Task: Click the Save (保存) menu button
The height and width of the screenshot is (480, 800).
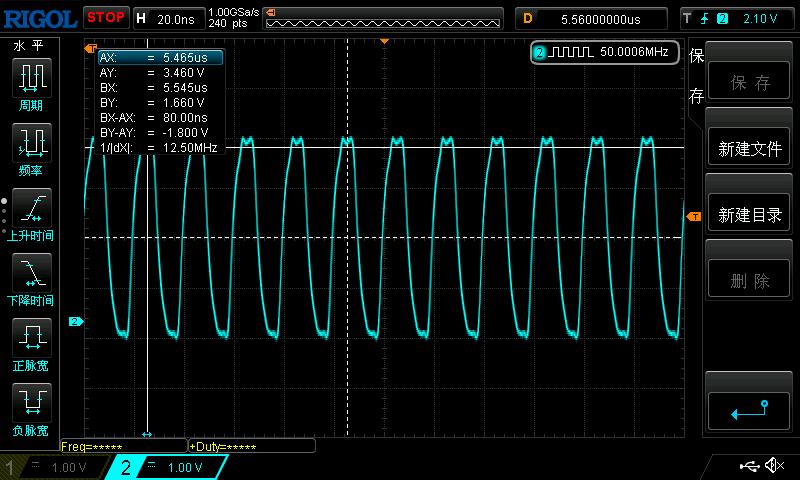Action: coord(750,84)
